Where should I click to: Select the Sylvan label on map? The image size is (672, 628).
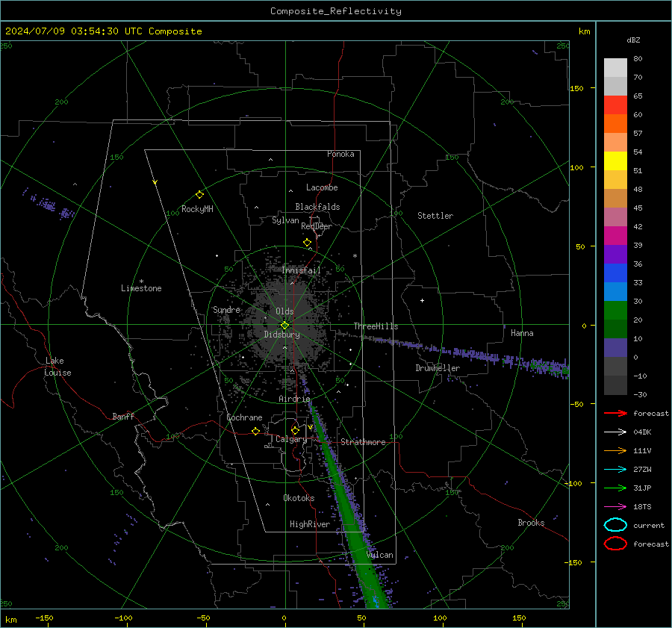point(285,220)
